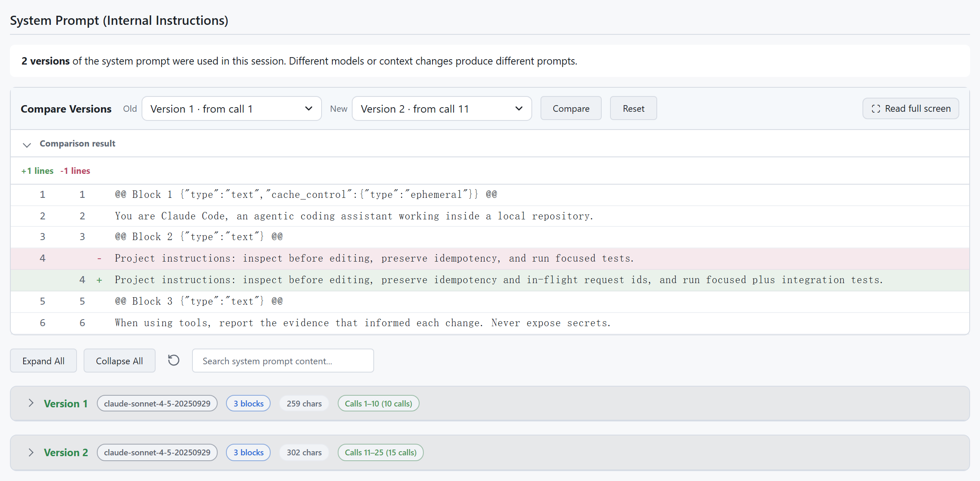The width and height of the screenshot is (980, 481).
Task: Click the Version 1 title
Action: click(66, 404)
